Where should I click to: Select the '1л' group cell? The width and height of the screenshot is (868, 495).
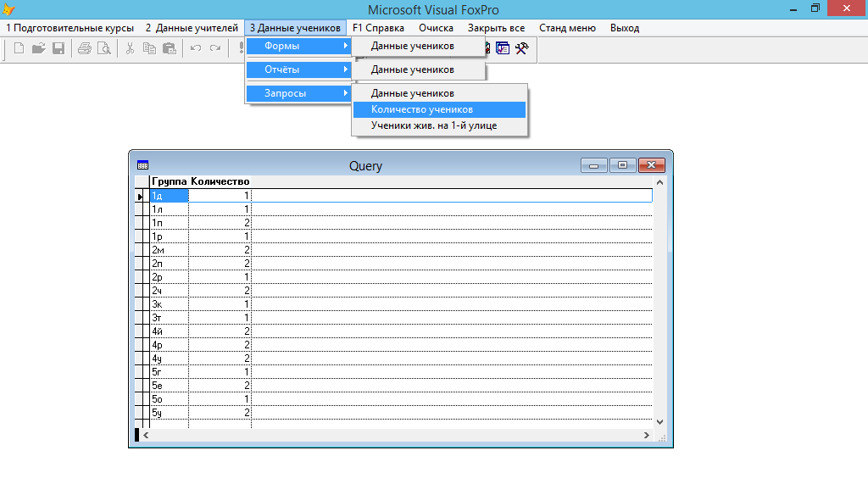170,209
